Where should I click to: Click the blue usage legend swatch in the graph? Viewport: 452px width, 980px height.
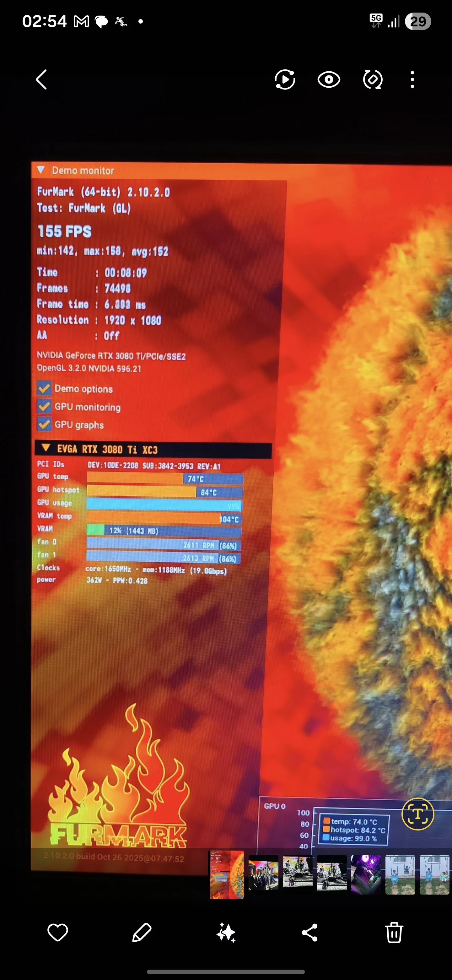[x=326, y=838]
